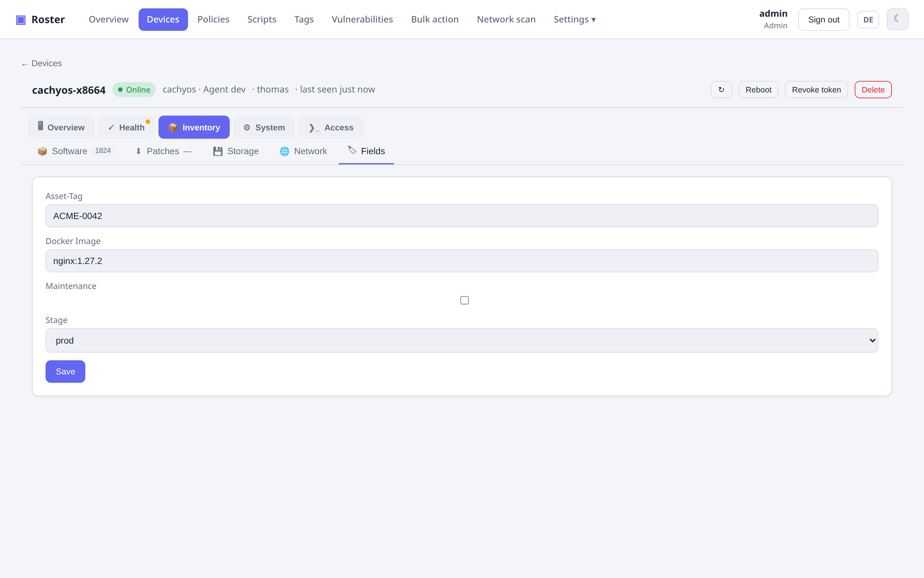Screen dimensions: 924x578
Task: Switch language with the DE button
Action: tap(868, 20)
